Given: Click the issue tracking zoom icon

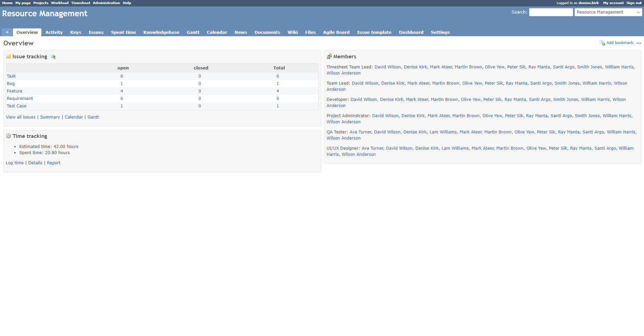Looking at the screenshot, I should tap(53, 57).
